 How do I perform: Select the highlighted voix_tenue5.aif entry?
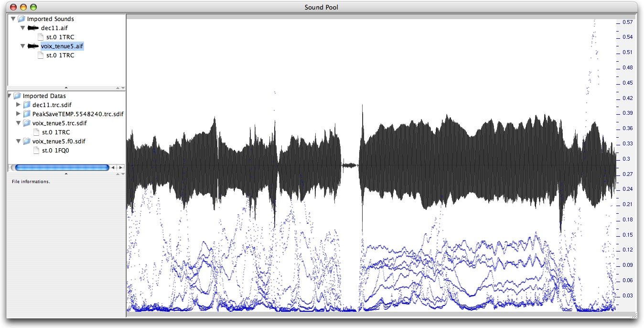click(62, 46)
